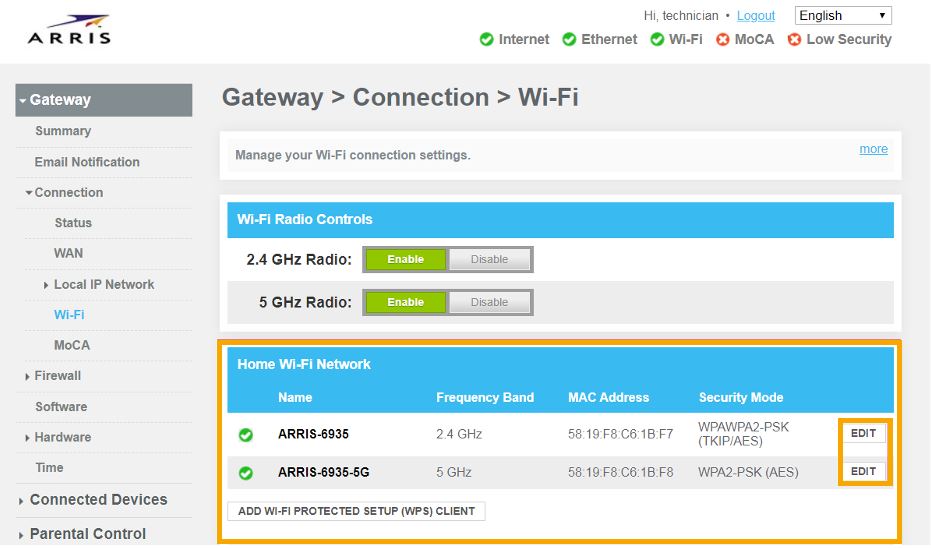Open the Summary page
The width and height of the screenshot is (931, 548).
click(63, 131)
